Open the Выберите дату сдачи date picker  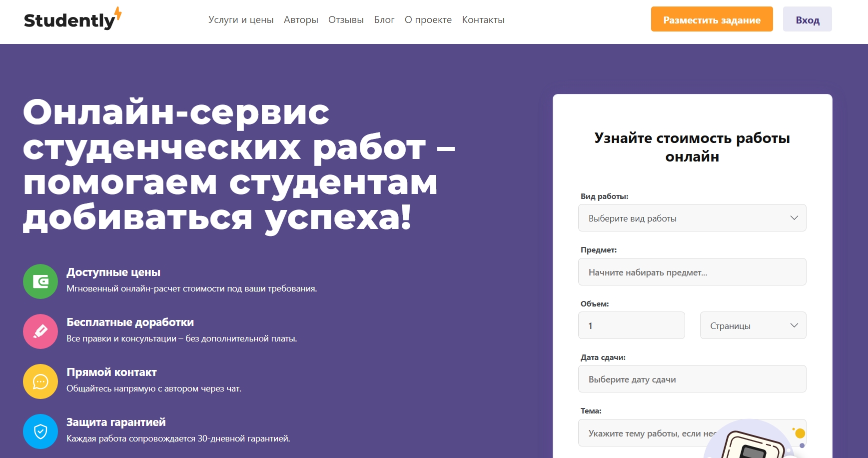[692, 378]
